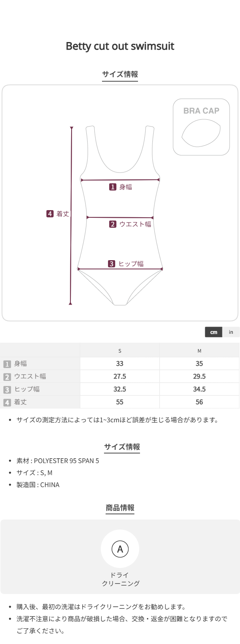240x644 pixels.
Task: Click number 1 badge on swimsuit diagram
Action: tap(113, 187)
